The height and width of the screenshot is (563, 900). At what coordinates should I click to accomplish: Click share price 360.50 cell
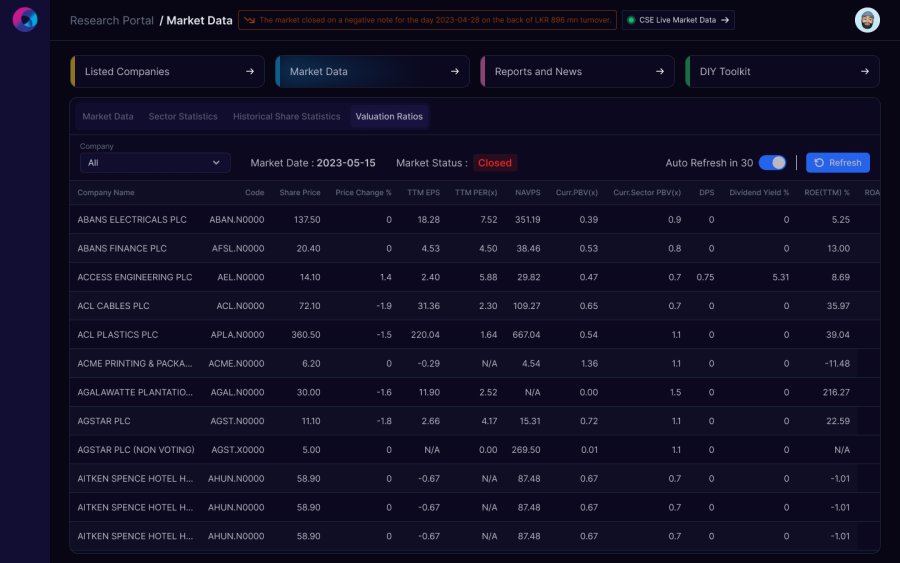[x=306, y=335]
